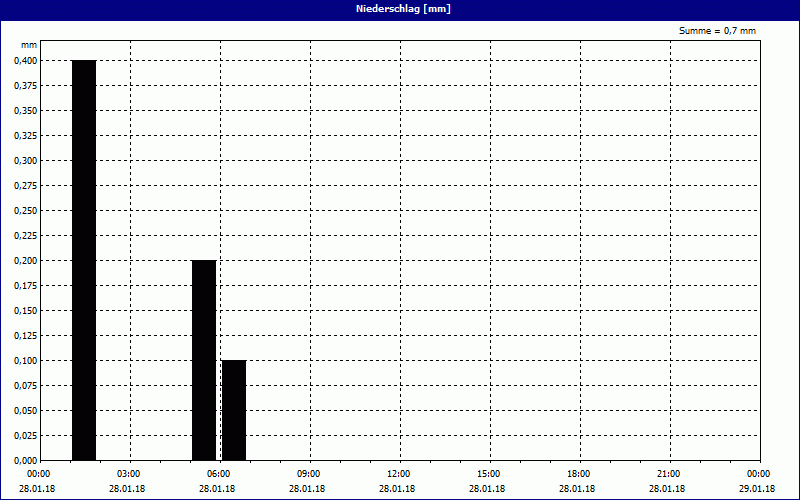Select the 03:00 time axis label
800x500 pixels.
128,474
